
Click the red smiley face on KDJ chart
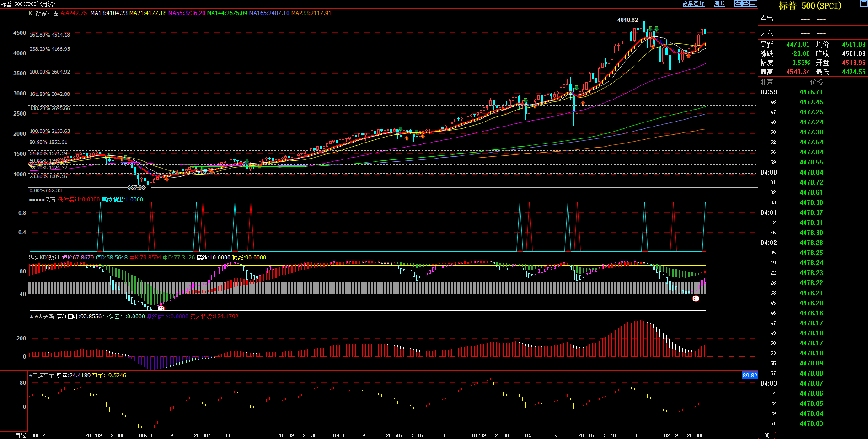pyautogui.click(x=696, y=298)
